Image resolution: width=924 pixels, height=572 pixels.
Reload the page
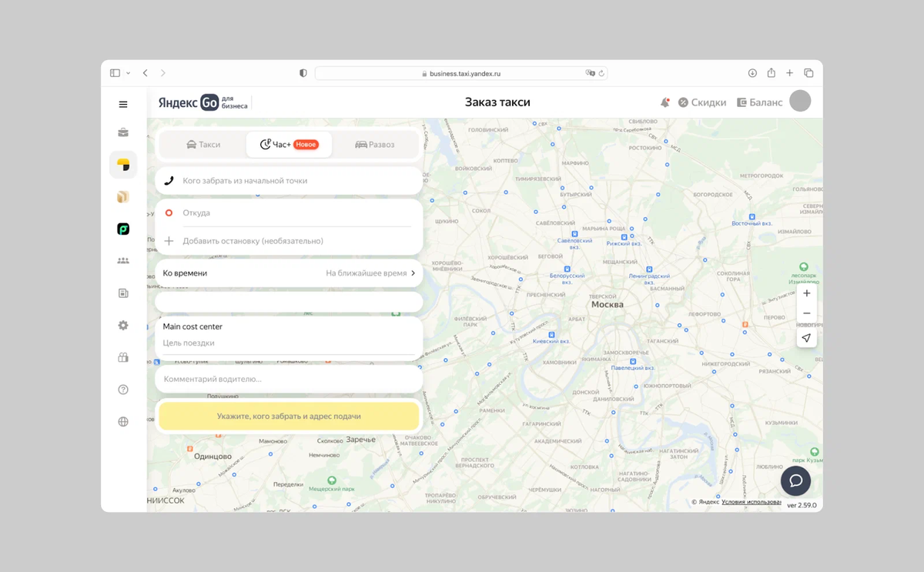pyautogui.click(x=602, y=74)
